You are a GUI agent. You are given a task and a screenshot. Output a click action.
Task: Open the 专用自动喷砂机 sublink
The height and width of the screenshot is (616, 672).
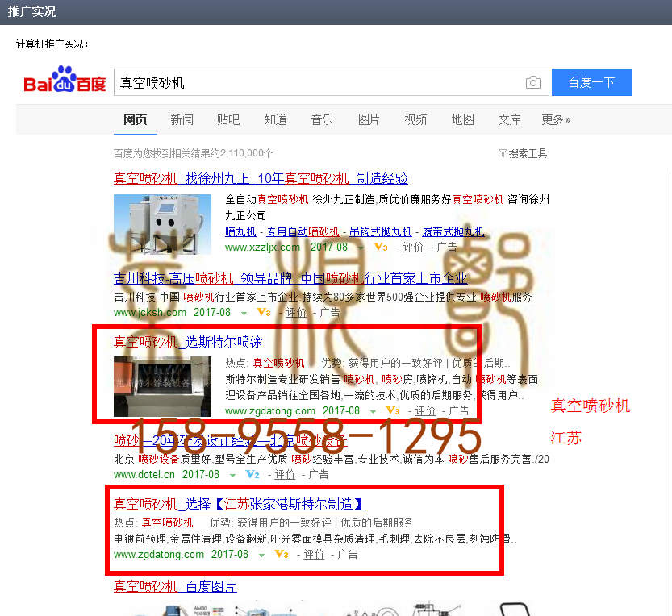303,231
